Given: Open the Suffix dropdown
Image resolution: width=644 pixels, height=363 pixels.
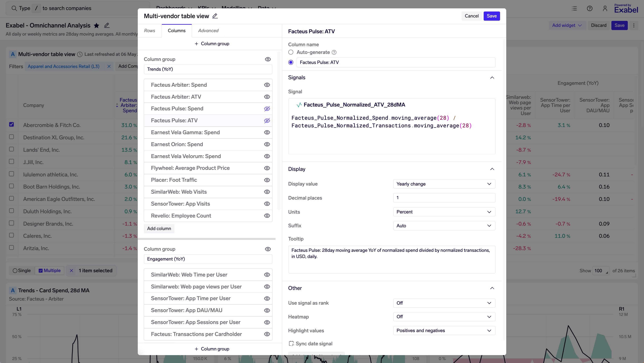Looking at the screenshot, I should click(x=444, y=226).
